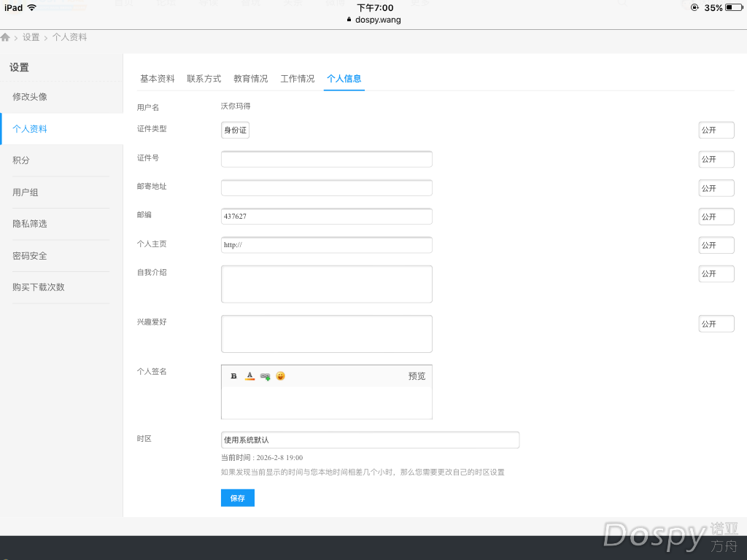This screenshot has height=560, width=747.
Task: Expand the 时区 dropdown showing 使用系统默认
Action: click(370, 440)
